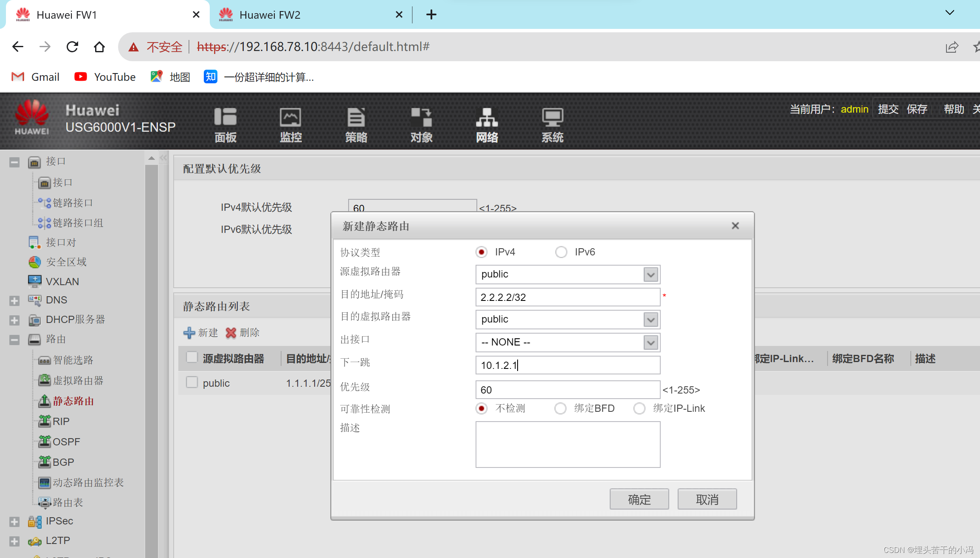Screen dimensions: 980x558
Task: Reload the page with browser refresh icon
Action: [x=73, y=47]
